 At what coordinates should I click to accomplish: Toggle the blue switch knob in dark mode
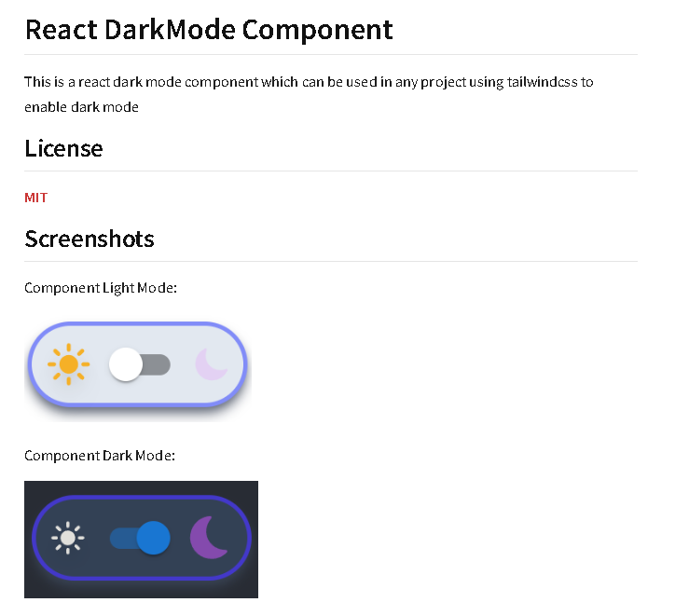[x=153, y=538]
